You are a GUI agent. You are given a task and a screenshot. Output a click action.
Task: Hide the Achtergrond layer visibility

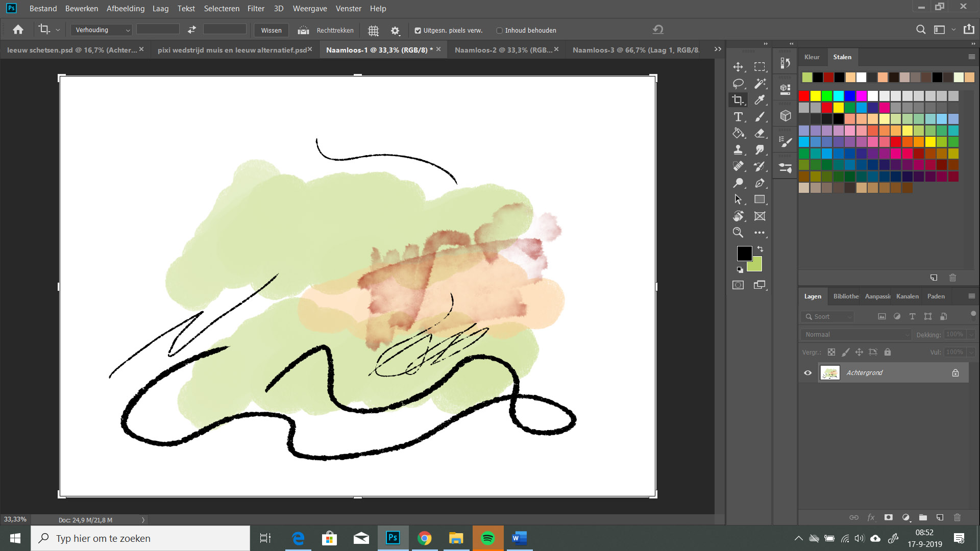[807, 372]
